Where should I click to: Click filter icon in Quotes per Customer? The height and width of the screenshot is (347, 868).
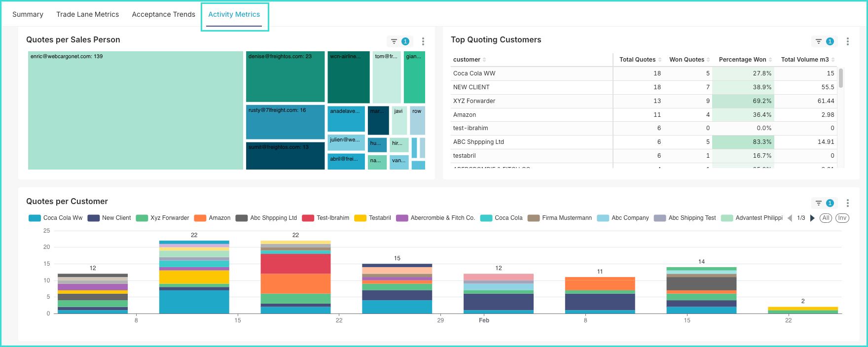pyautogui.click(x=819, y=203)
